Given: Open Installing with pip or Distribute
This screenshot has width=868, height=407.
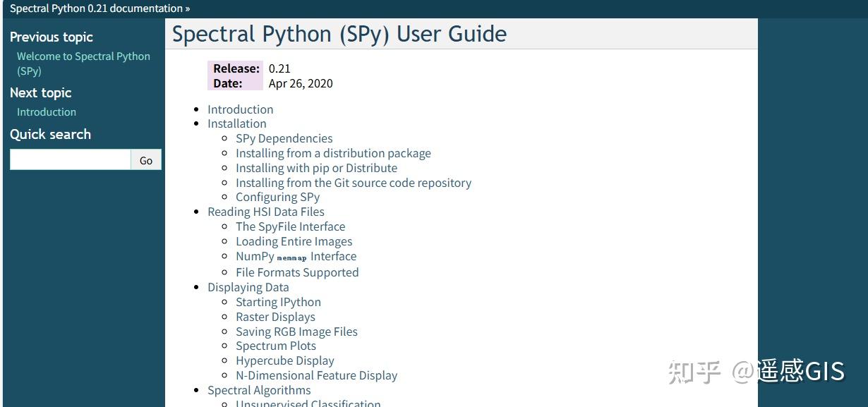Looking at the screenshot, I should [x=316, y=168].
